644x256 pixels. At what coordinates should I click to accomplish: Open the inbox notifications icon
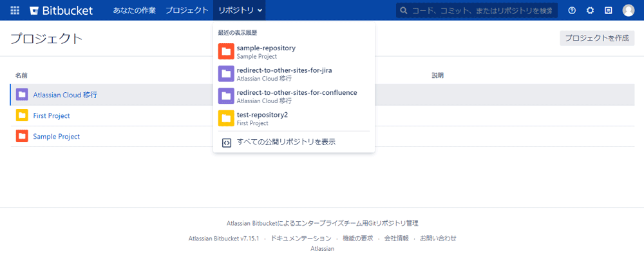(609, 10)
